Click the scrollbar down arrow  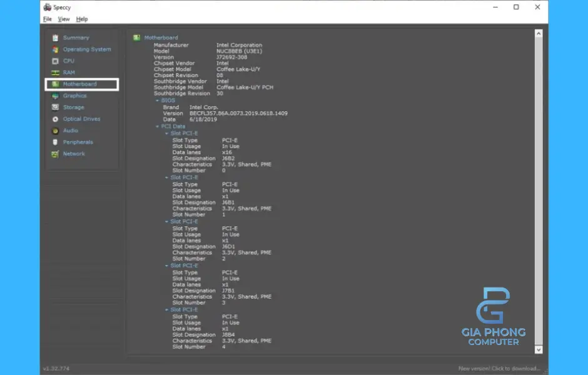(x=539, y=350)
